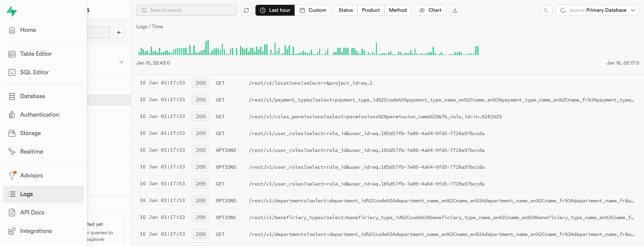The image size is (644, 246).
Task: Open the SQL Editor page
Action: click(x=43, y=72)
